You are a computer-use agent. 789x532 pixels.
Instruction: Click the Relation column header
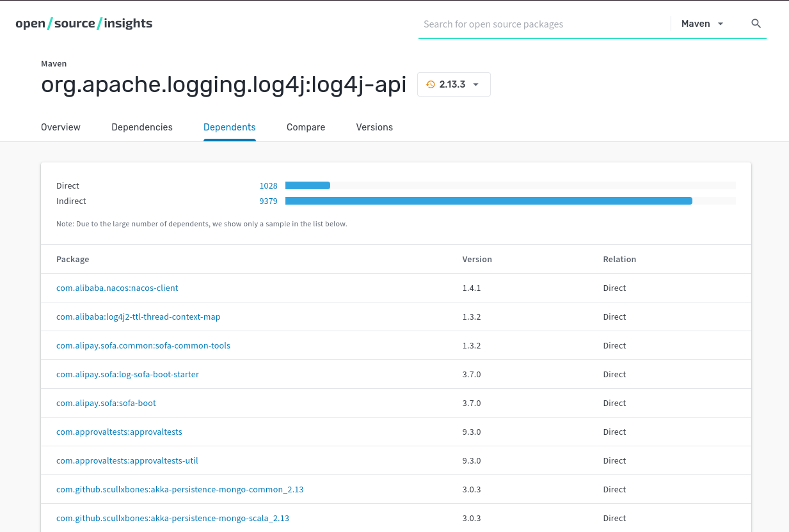[619, 259]
